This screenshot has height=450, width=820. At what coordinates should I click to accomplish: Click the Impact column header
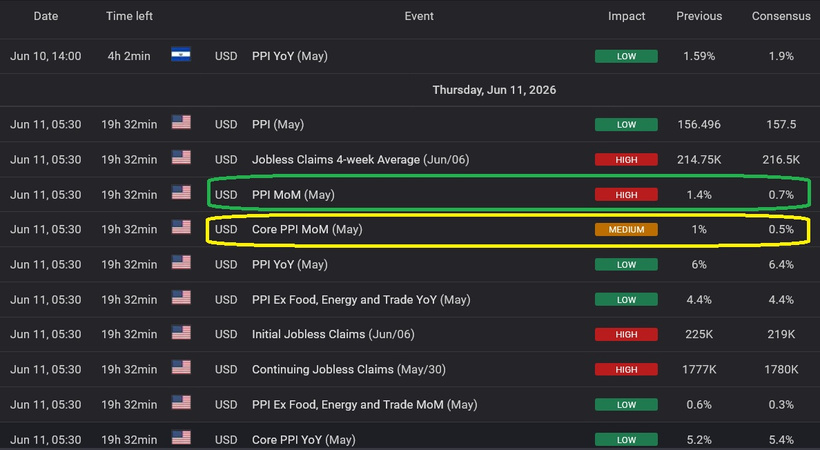pyautogui.click(x=627, y=16)
